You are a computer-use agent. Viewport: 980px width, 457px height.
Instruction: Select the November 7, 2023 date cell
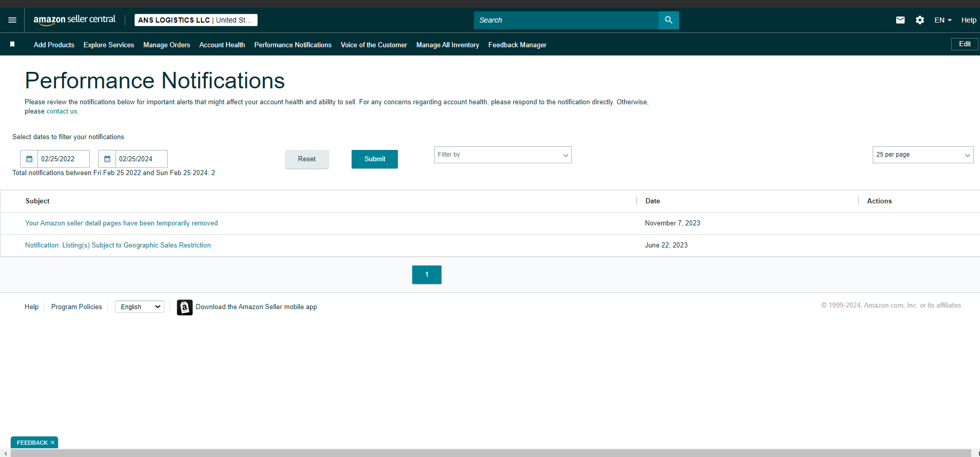[672, 223]
